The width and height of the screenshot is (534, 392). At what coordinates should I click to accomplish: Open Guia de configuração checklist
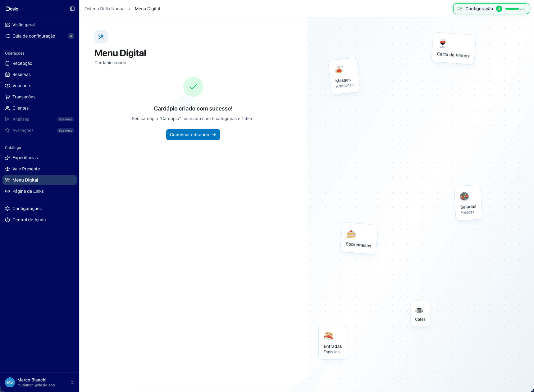coord(34,36)
